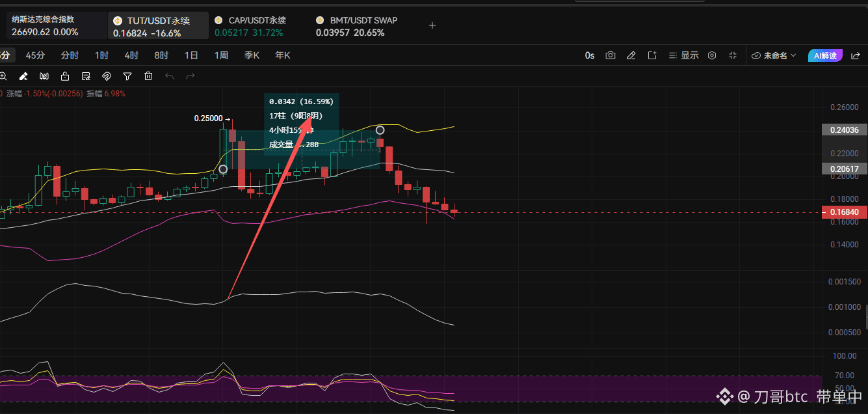The height and width of the screenshot is (414, 868).
Task: Click the 涨幅 -1.50% readout
Action: [x=44, y=94]
